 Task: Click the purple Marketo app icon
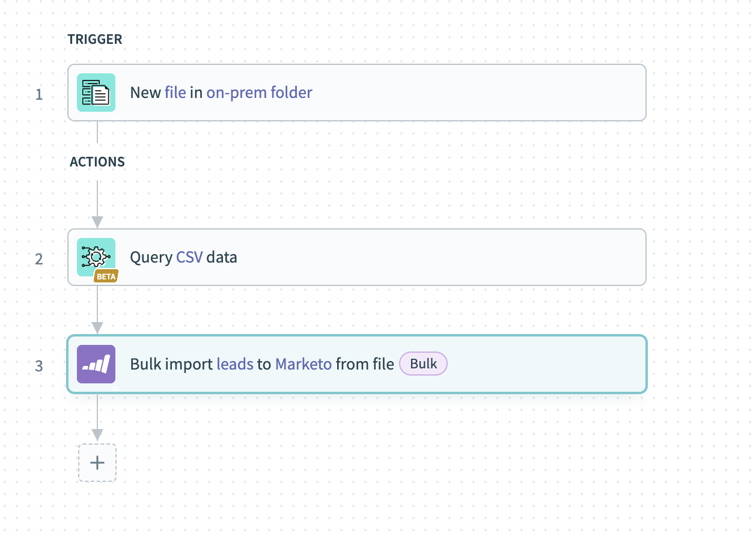(x=96, y=364)
